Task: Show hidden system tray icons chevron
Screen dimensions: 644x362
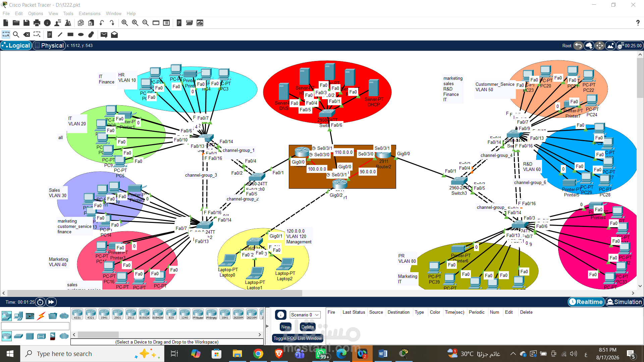Action: 513,354
